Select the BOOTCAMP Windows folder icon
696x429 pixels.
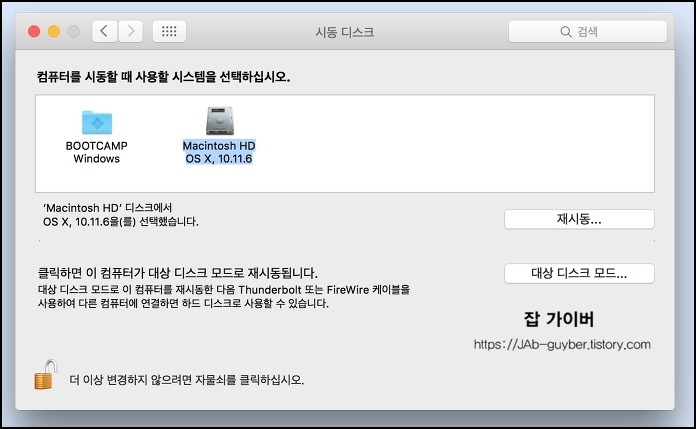tap(97, 122)
